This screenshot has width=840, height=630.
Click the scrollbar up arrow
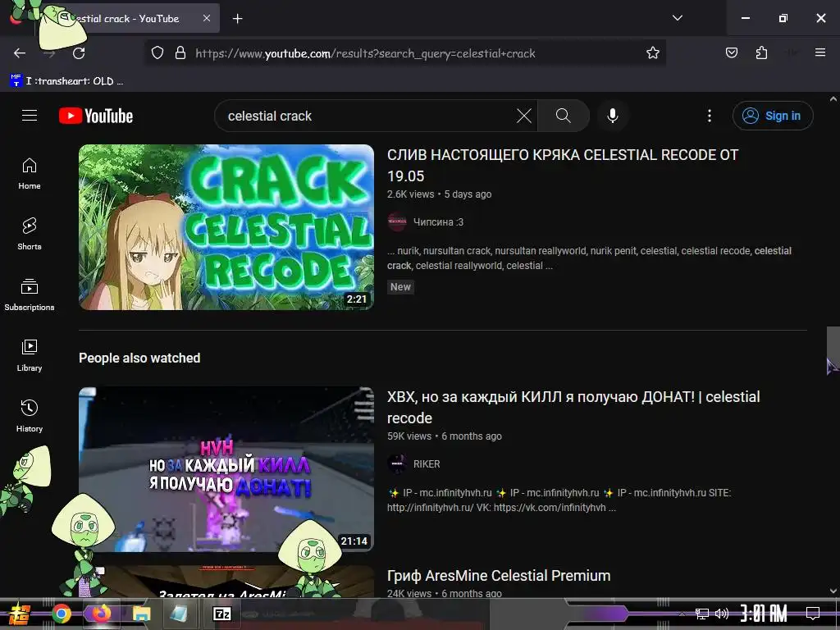click(833, 99)
